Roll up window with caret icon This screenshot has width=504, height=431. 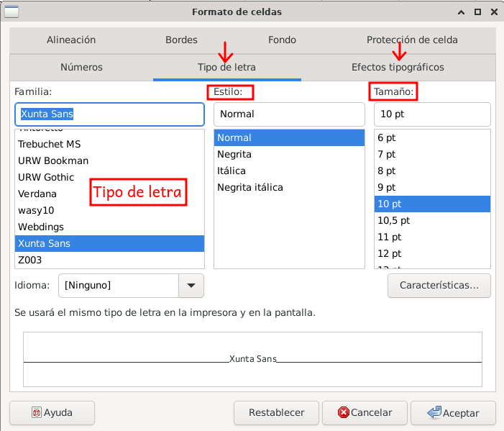[x=462, y=12]
